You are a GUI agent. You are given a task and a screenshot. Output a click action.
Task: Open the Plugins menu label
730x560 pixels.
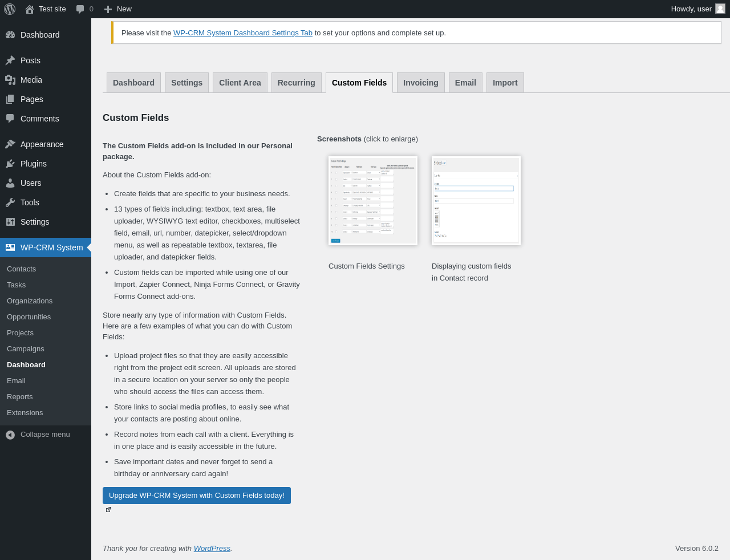[34, 164]
